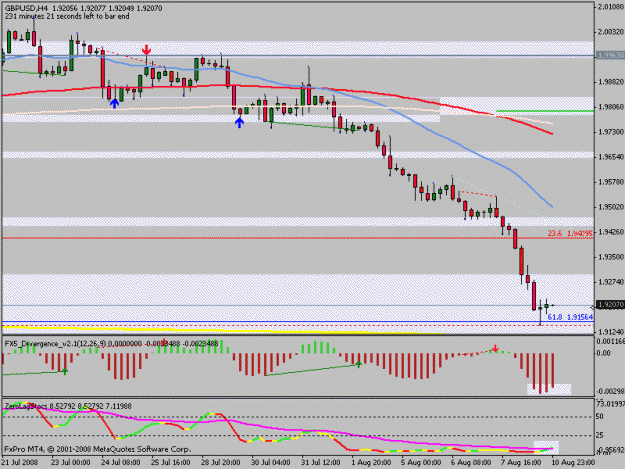
Task: Click the 1.91240 price axis label
Action: [611, 332]
